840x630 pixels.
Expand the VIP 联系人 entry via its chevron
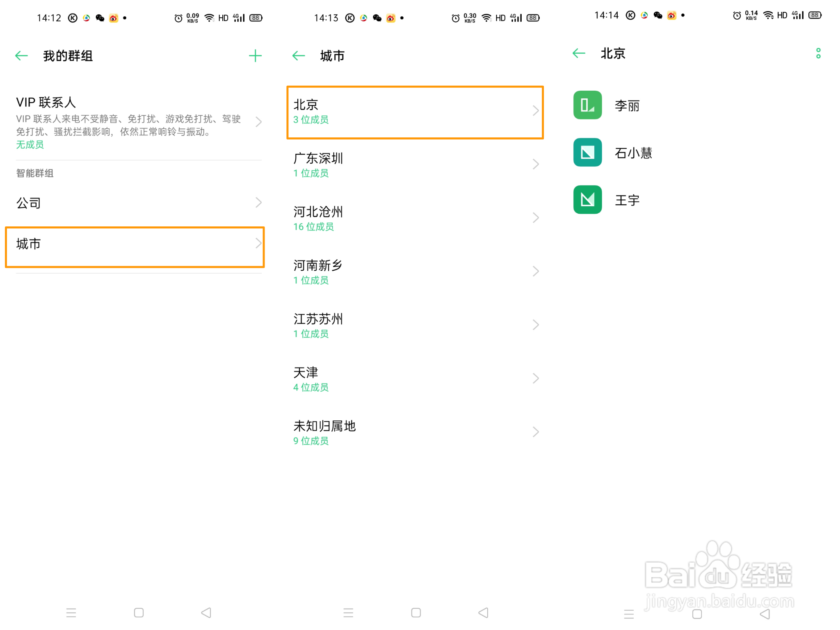pos(258,121)
